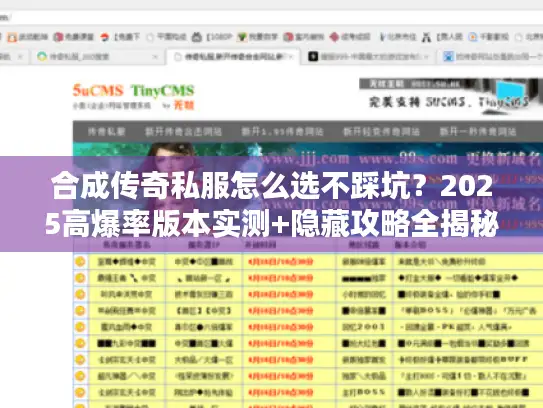Open the robot-face bookmark labeled 1080P
Image resolution: width=543 pixels, height=408 pixels.
(212, 37)
